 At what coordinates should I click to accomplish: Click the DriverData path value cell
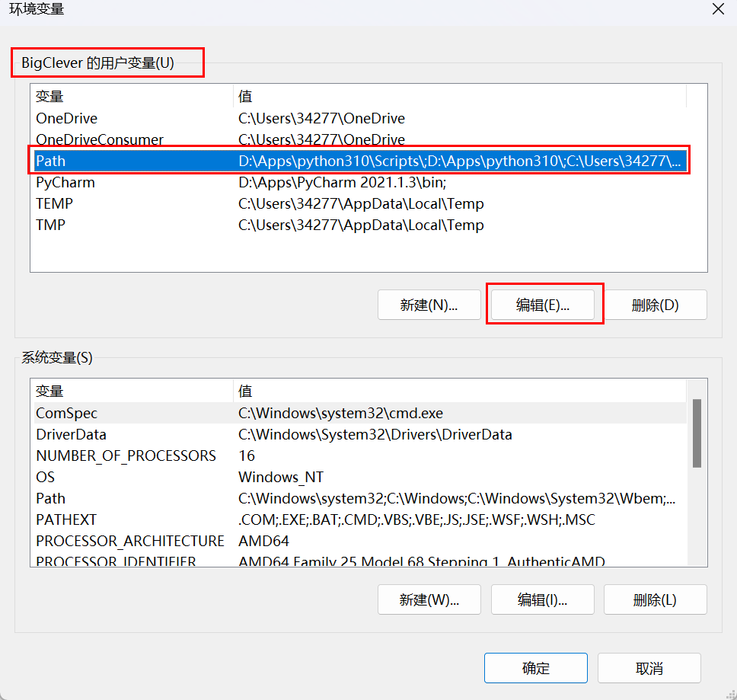coord(375,434)
